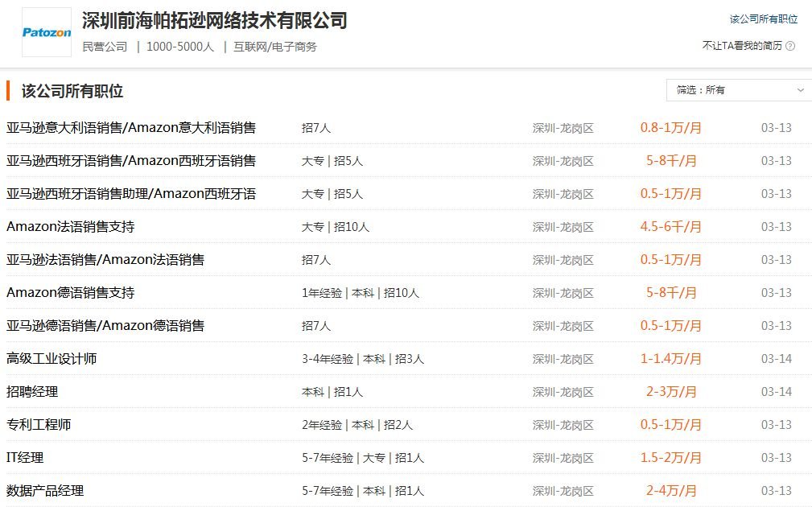Click salary 2-4万/月 of 数据产品经理
Screen dimensions: 812x507
(x=671, y=490)
